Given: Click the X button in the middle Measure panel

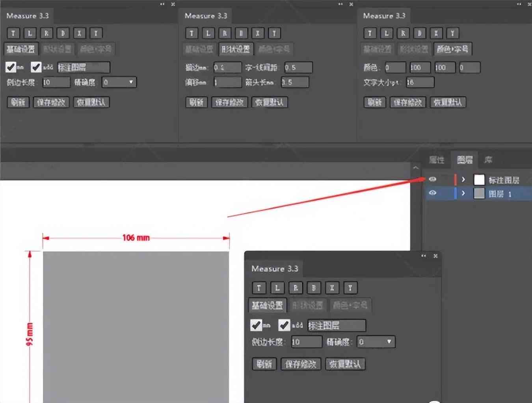Looking at the screenshot, I should [258, 33].
